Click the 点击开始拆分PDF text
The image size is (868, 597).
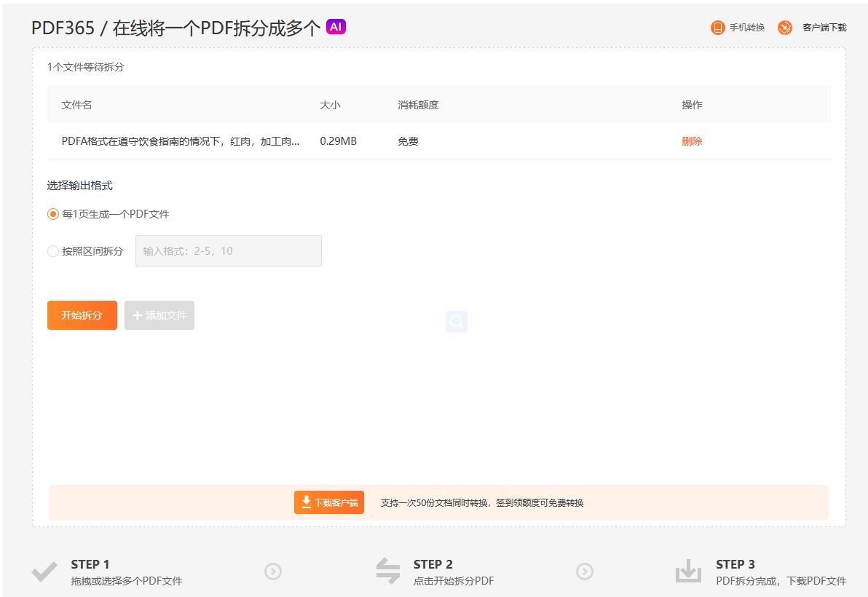coord(454,581)
